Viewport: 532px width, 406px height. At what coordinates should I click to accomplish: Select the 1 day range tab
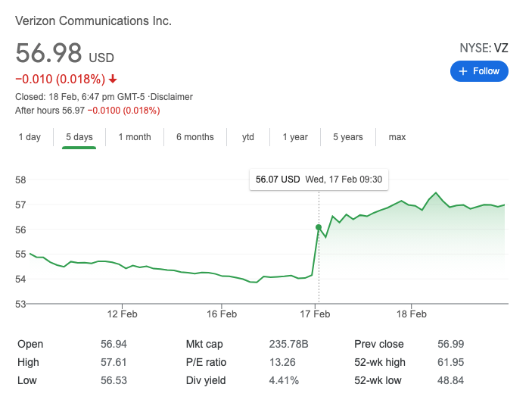point(30,137)
